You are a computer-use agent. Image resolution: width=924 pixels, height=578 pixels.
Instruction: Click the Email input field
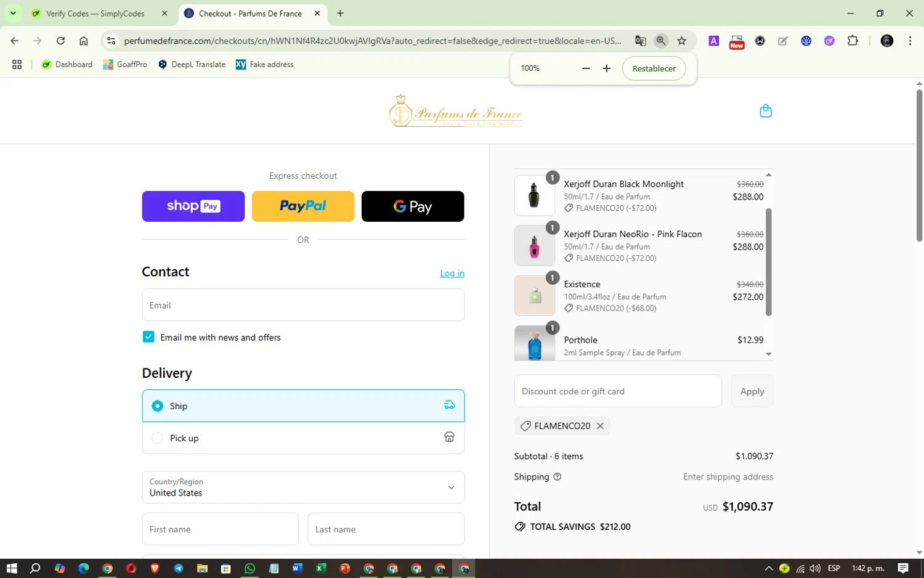click(303, 305)
